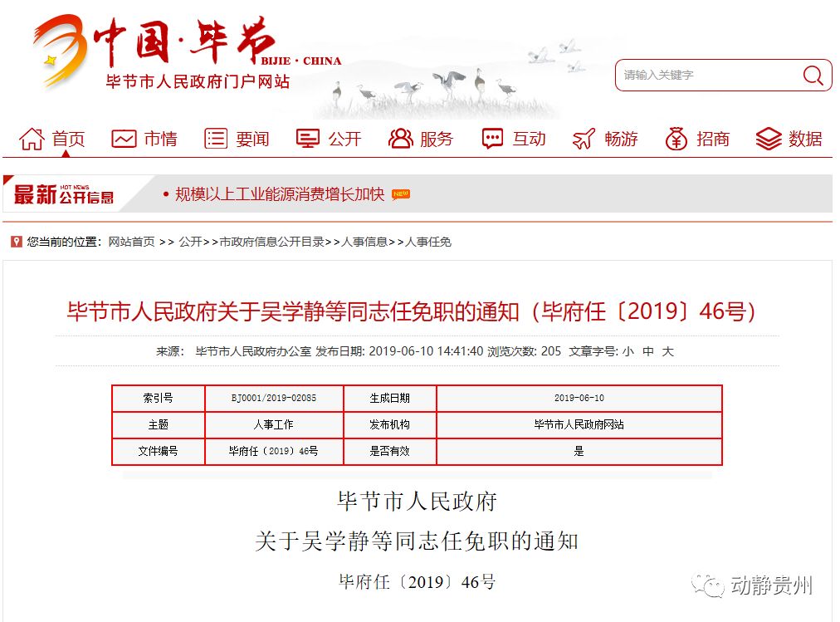Open the 畅游 menu text
The height and width of the screenshot is (622, 840).
(621, 140)
